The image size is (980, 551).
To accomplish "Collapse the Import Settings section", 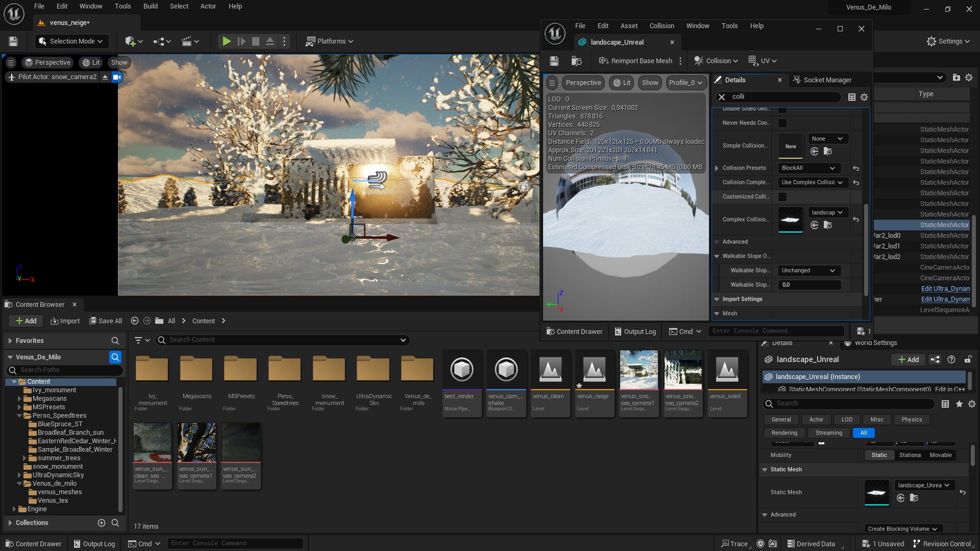I will 717,299.
